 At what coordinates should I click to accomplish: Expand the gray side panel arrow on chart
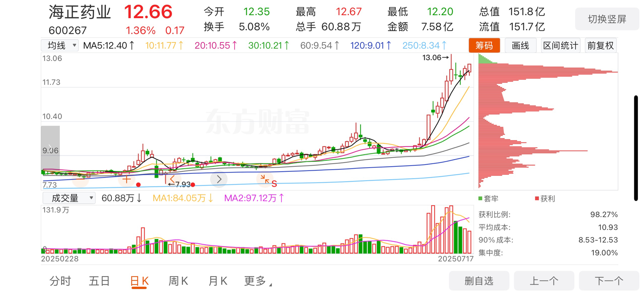(x=50, y=148)
